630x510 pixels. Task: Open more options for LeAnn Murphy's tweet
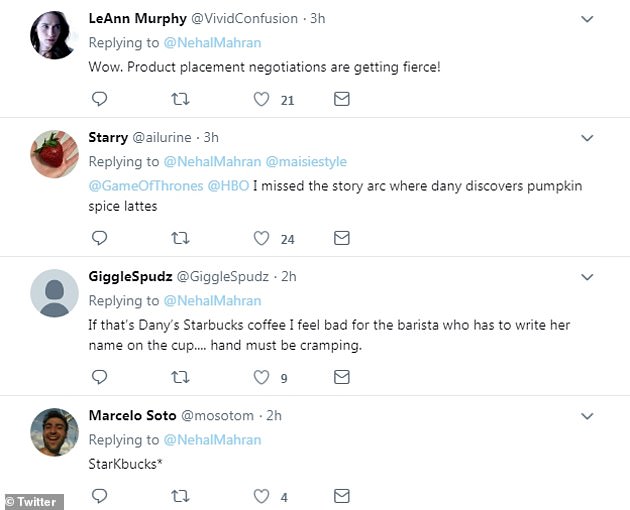tap(587, 19)
